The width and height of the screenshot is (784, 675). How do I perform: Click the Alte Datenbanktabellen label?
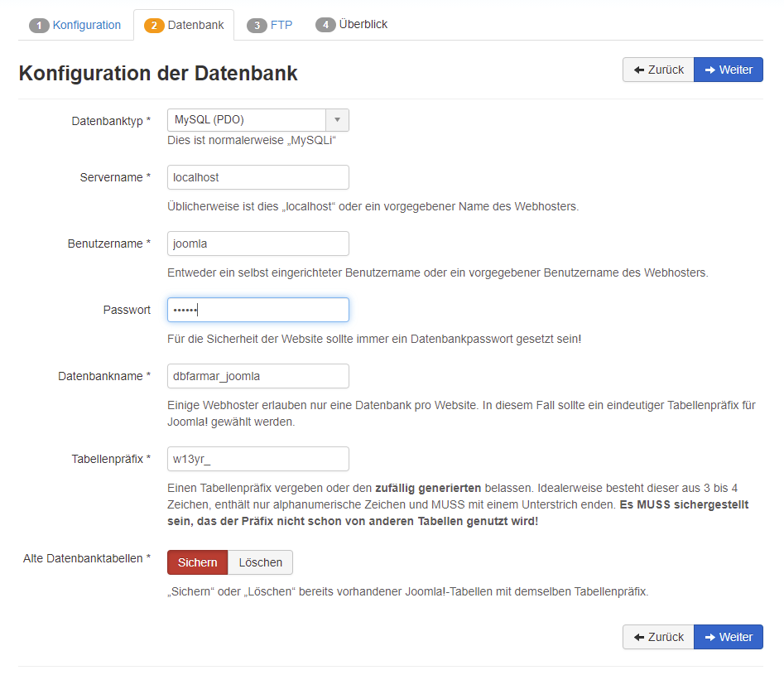click(87, 558)
